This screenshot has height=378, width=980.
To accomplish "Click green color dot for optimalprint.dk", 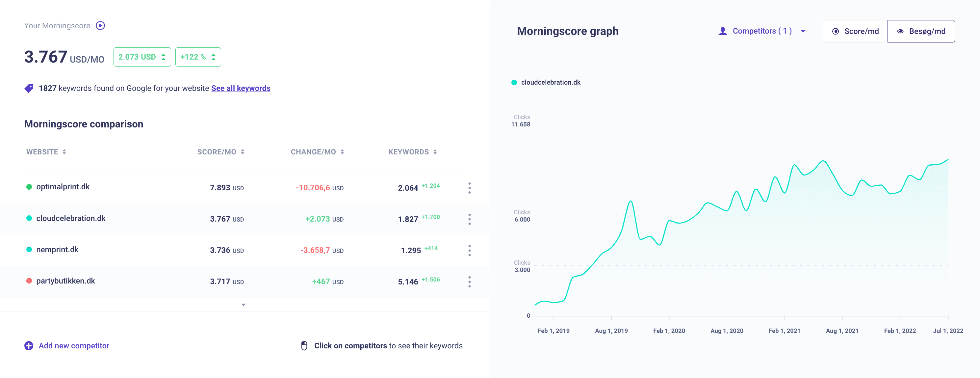I will click(x=29, y=187).
